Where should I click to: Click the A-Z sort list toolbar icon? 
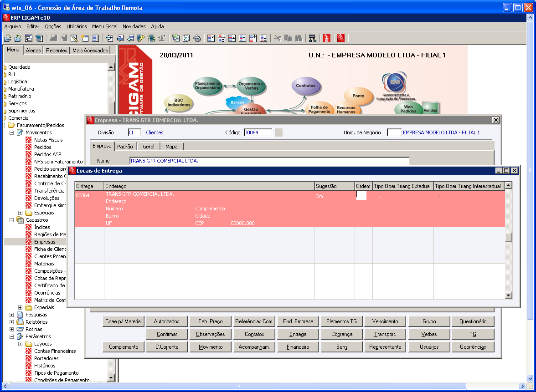(x=151, y=38)
